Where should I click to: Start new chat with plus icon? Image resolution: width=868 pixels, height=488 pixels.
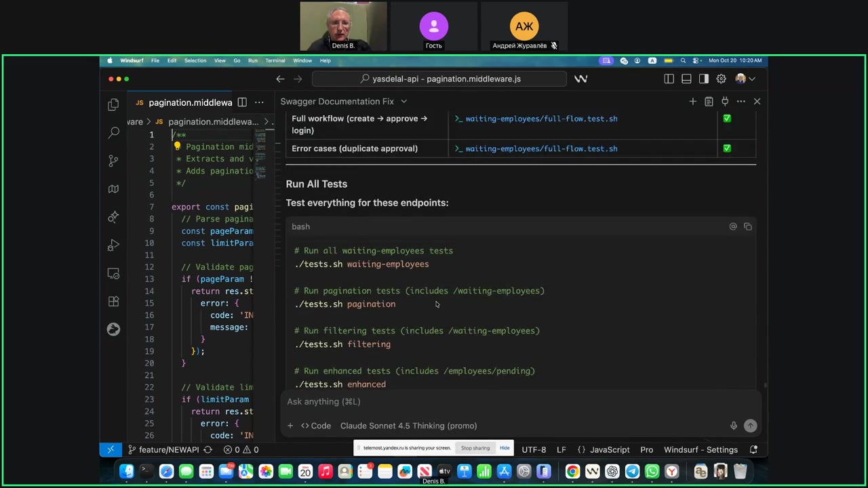[x=692, y=102]
